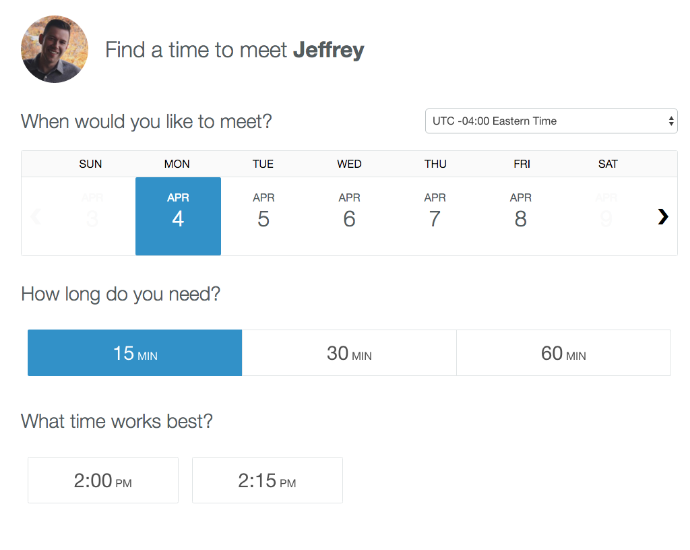Click Jeffrey's profile photo
The height and width of the screenshot is (550, 690).
tap(55, 49)
